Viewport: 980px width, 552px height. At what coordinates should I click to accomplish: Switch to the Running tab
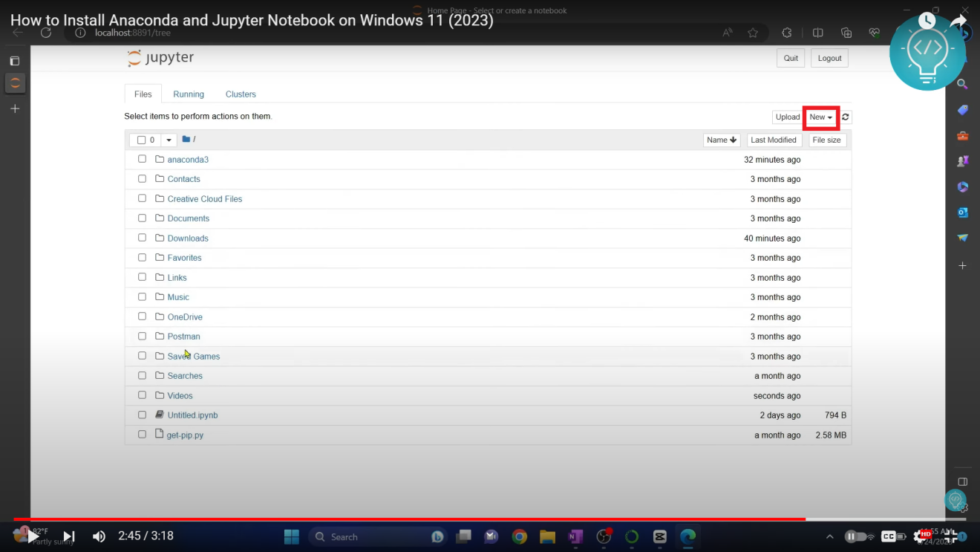point(188,94)
